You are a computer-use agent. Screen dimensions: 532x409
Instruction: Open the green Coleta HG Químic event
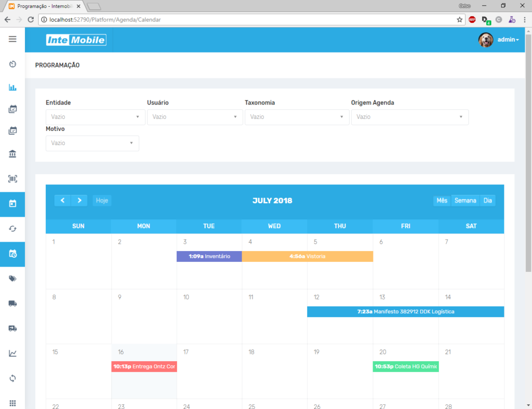[x=406, y=366]
